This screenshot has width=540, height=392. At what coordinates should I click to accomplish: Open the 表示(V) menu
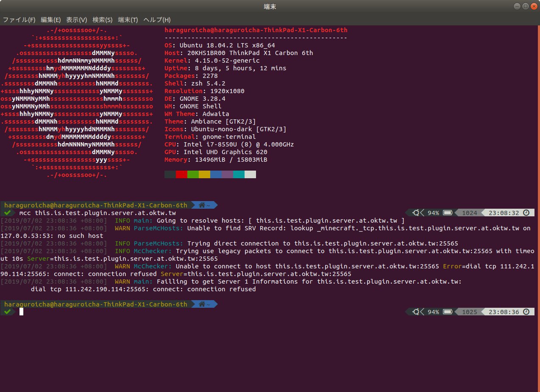click(x=76, y=20)
